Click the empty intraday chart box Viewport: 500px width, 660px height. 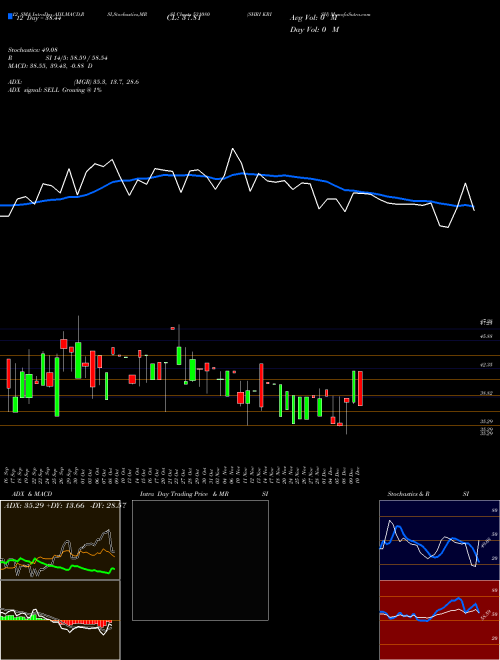click(x=200, y=560)
